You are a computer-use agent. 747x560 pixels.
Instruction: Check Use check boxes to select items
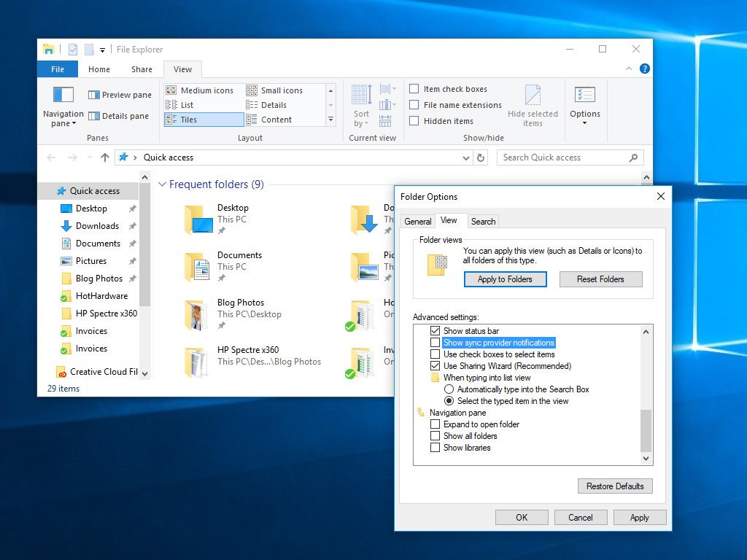coord(436,355)
